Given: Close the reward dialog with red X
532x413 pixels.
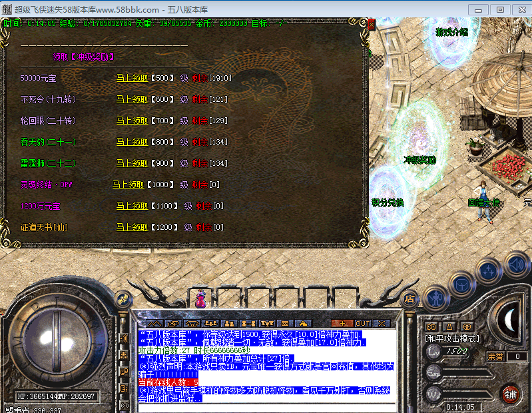Looking at the screenshot, I should (x=372, y=25).
